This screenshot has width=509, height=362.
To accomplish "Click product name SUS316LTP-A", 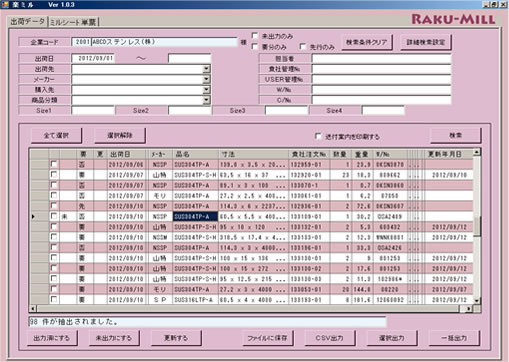I will click(195, 300).
